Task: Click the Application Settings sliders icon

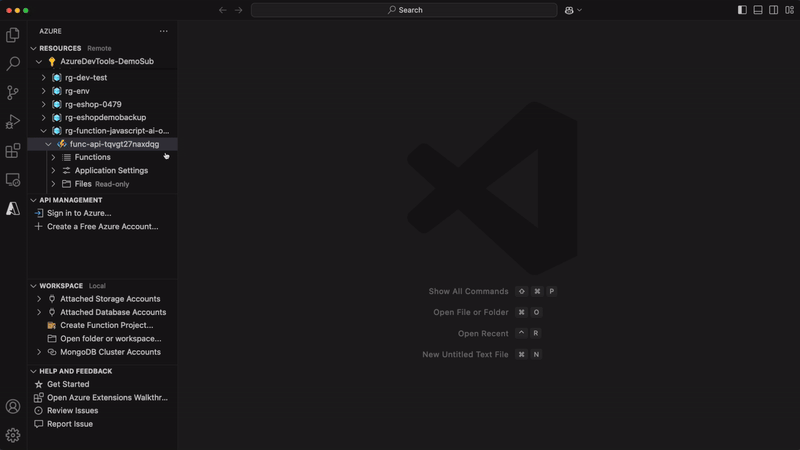Action: [66, 170]
